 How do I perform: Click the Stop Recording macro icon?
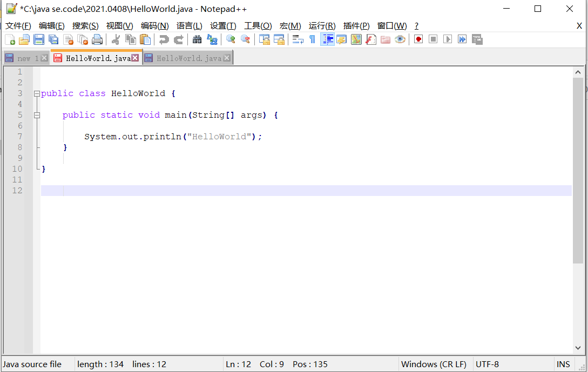tap(433, 39)
